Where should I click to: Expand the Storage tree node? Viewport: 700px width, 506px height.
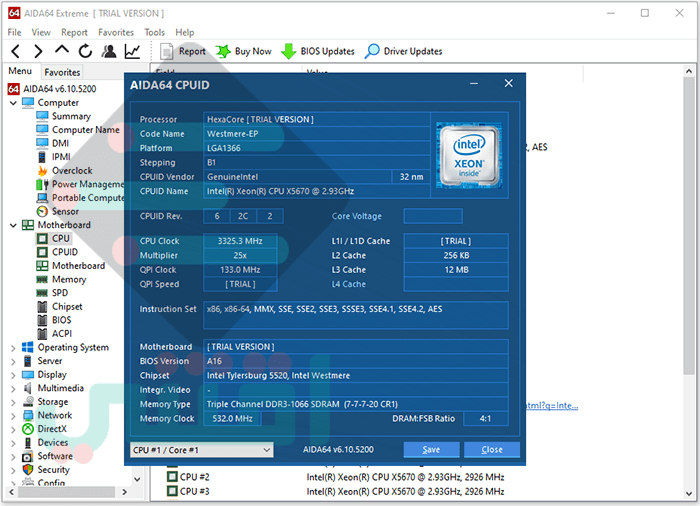(13, 402)
